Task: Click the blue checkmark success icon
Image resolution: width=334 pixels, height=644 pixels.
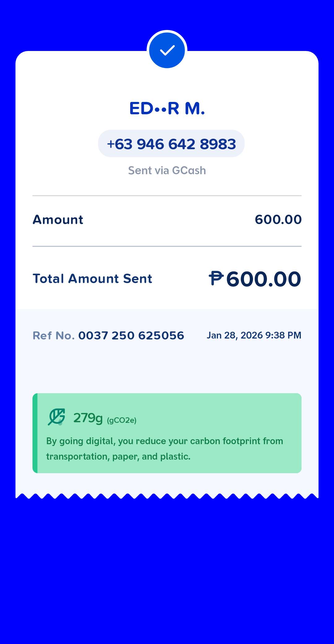Action: tap(167, 50)
